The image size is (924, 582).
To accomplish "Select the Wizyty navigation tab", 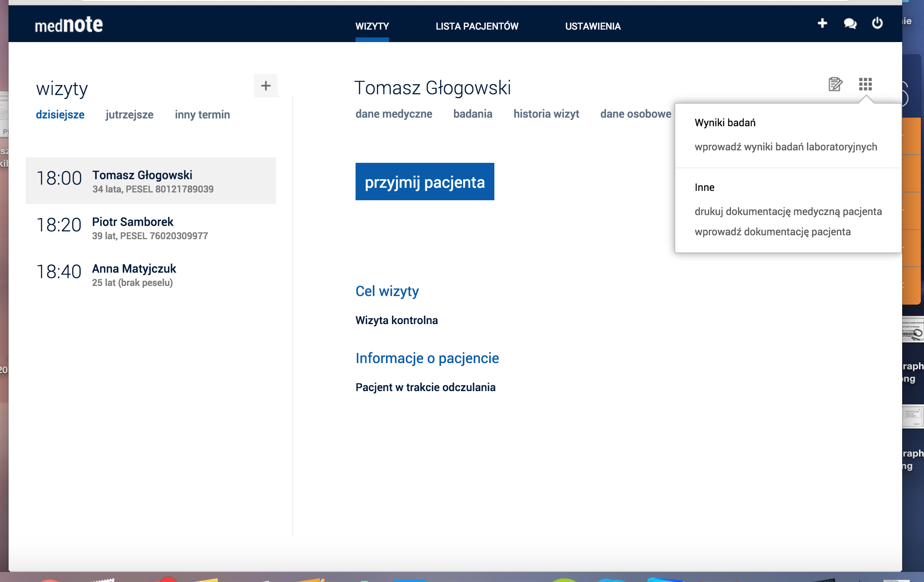I will 372,26.
